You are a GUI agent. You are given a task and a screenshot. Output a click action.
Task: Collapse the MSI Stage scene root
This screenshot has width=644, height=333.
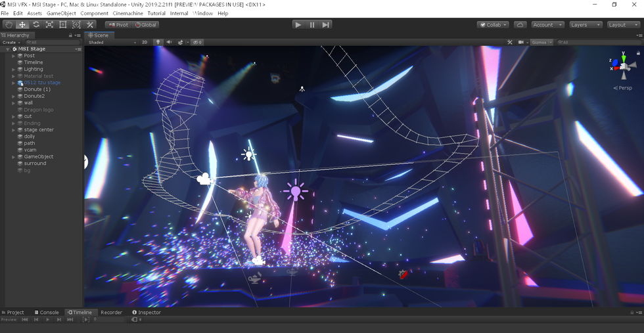8,49
